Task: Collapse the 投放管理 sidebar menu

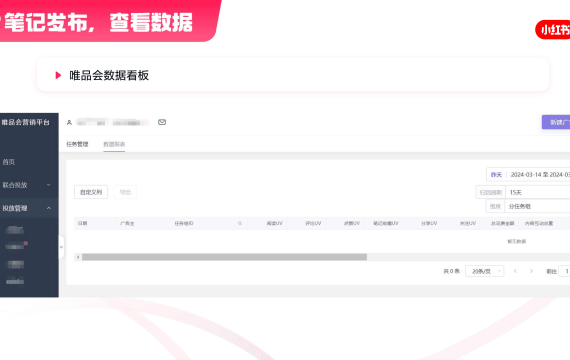Action: pos(29,208)
